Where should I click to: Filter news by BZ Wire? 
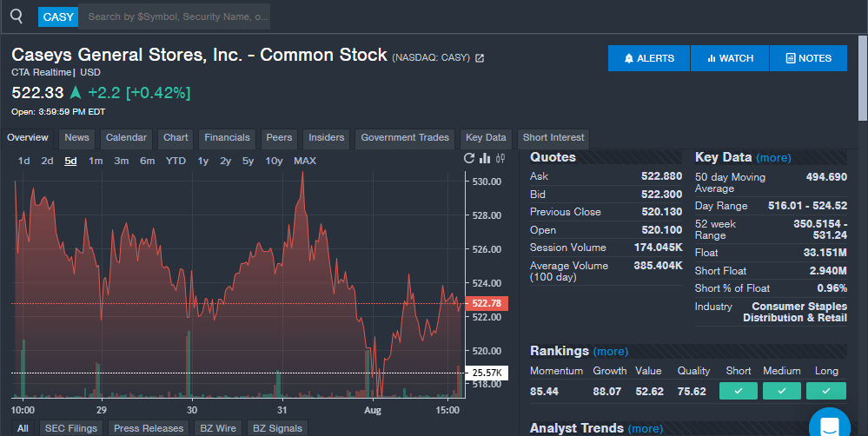pyautogui.click(x=218, y=428)
